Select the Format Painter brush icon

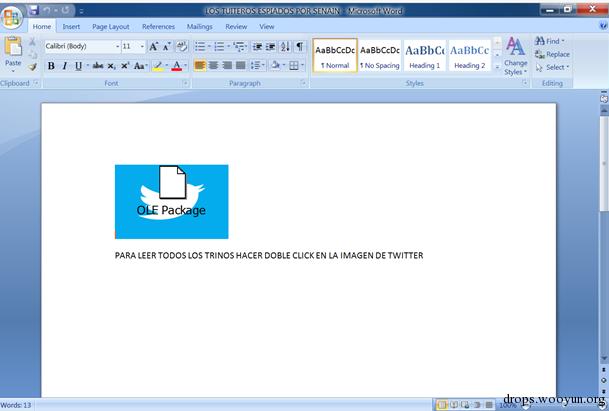32,67
